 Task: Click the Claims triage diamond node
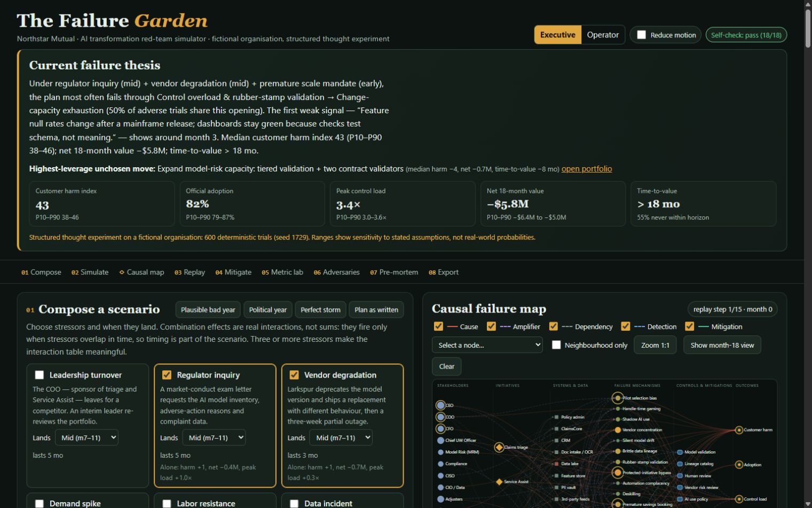[x=499, y=447]
